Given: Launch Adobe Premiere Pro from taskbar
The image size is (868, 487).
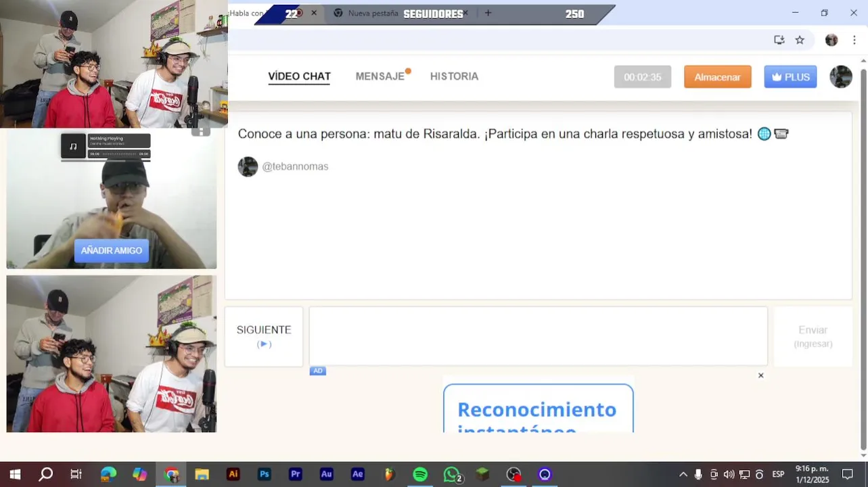Looking at the screenshot, I should (x=296, y=474).
